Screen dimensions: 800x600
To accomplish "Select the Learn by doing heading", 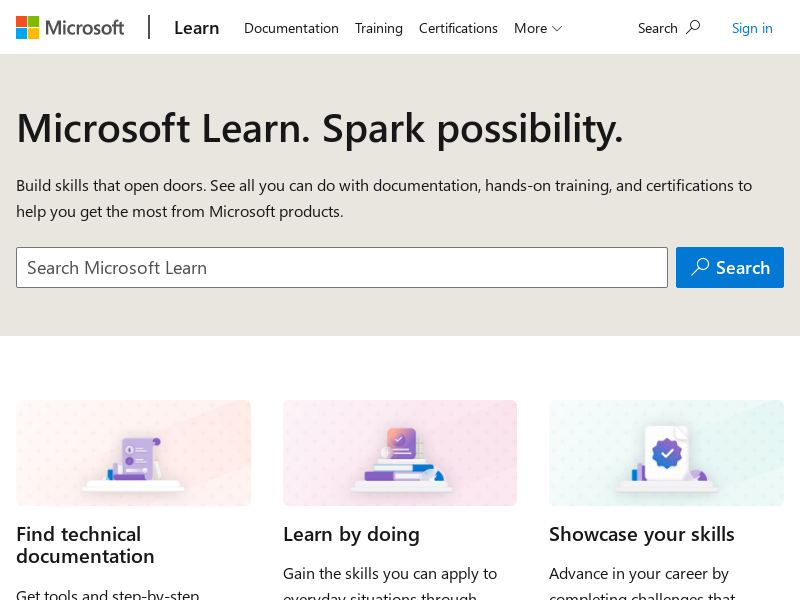I will pos(352,534).
